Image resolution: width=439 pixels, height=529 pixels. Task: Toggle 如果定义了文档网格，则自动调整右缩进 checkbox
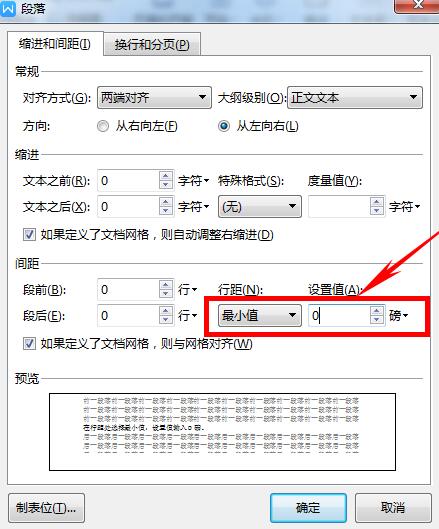click(x=29, y=234)
